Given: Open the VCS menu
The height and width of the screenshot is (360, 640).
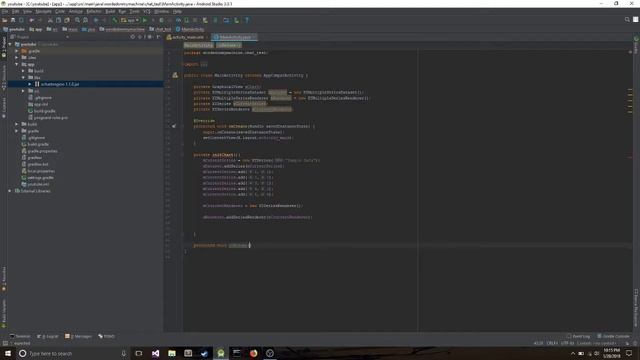Looking at the screenshot, I should (147, 11).
